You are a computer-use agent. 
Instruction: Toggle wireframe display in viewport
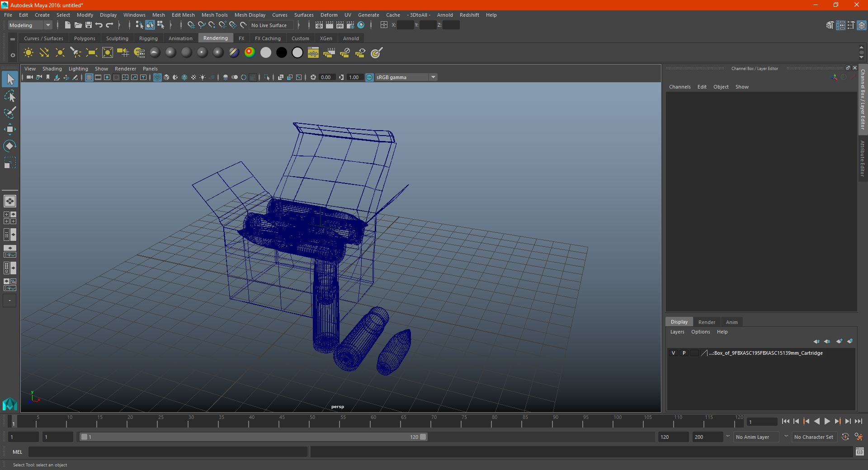157,77
